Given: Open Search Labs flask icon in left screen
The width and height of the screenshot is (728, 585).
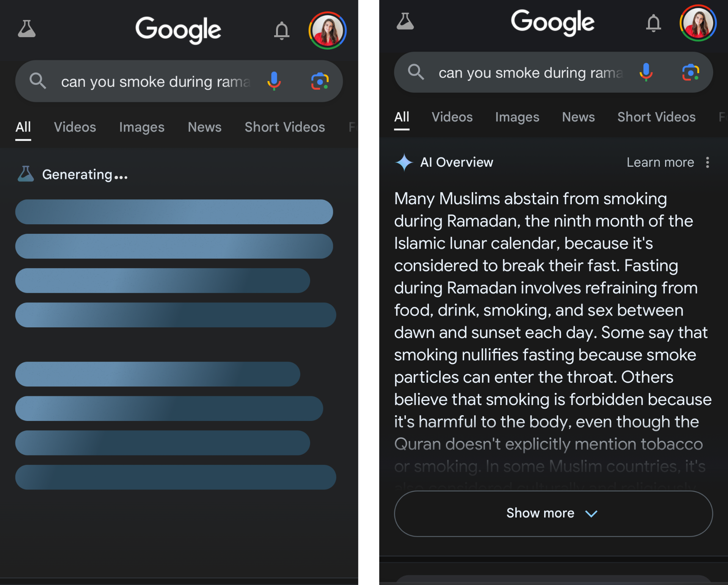Looking at the screenshot, I should click(27, 29).
